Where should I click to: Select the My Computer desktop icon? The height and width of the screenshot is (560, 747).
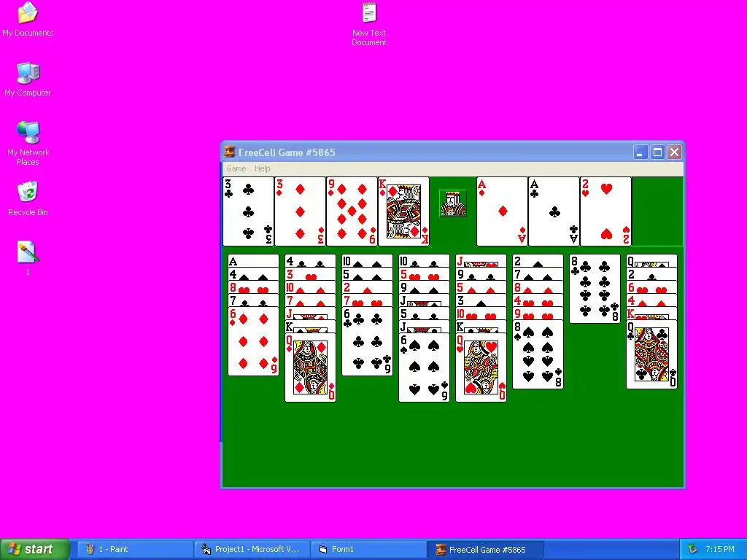coord(28,79)
